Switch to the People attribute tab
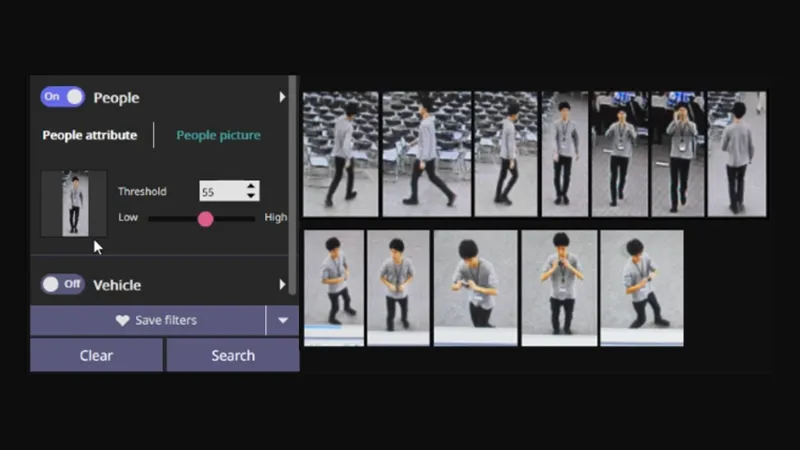800x450 pixels. (90, 135)
